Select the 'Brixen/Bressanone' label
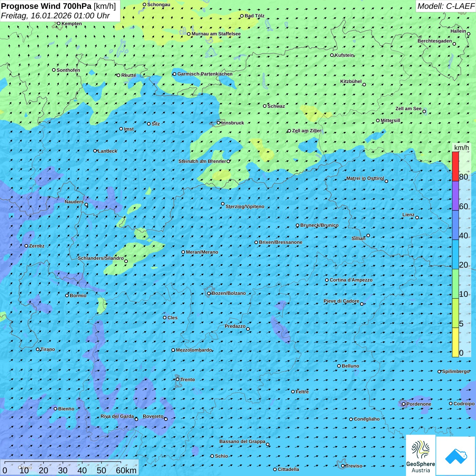Screen dimensions: 476x476 280,242
